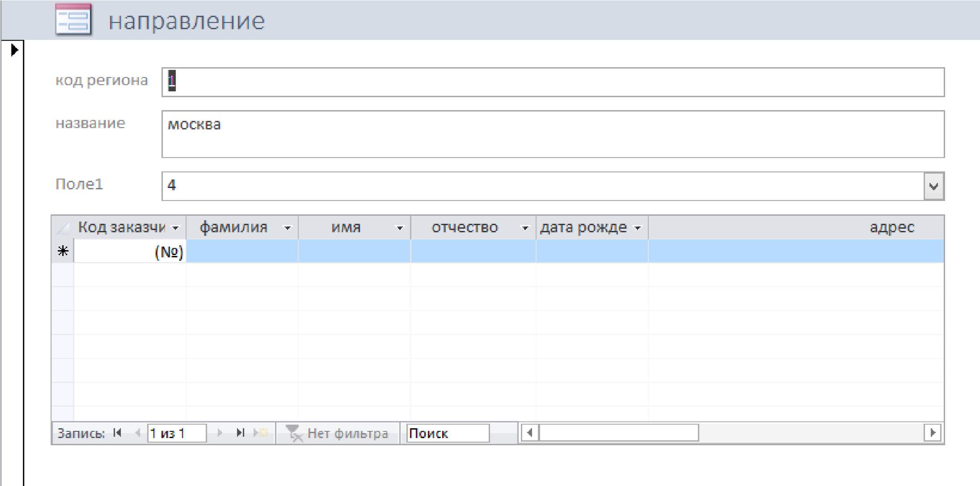980x486 pixels.
Task: Select the адрес column header
Action: (796, 228)
